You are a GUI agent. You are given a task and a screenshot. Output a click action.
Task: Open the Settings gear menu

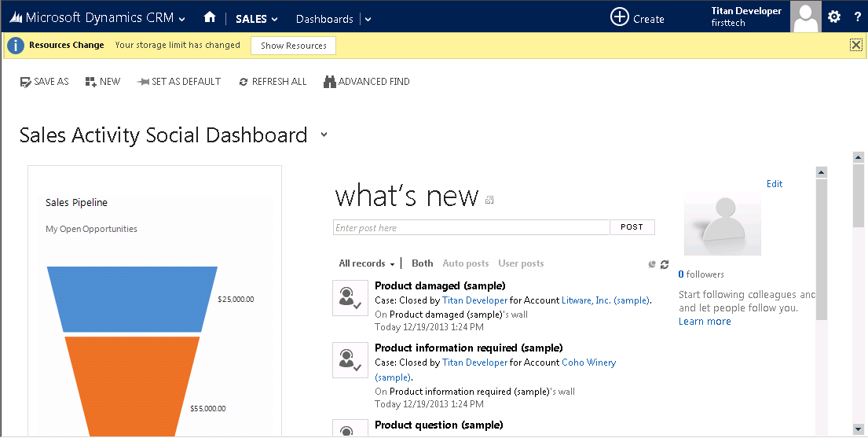(x=834, y=17)
